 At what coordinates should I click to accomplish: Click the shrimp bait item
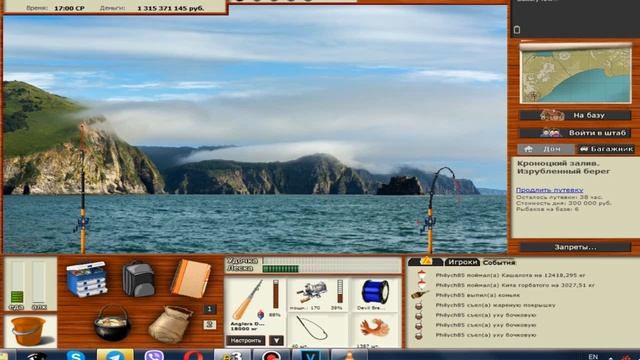tap(374, 328)
